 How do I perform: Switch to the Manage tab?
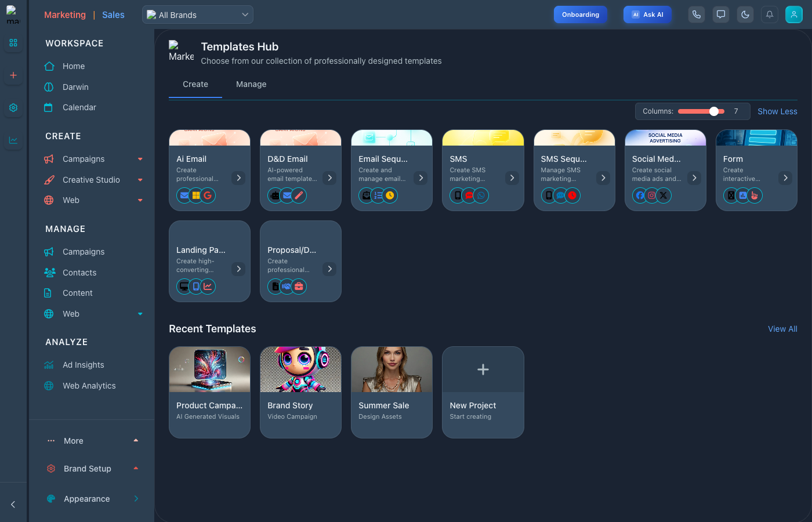(x=251, y=84)
